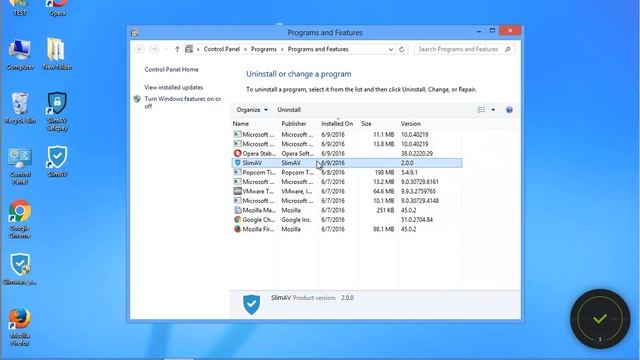Select Microsoft row with version 9.0.30729.4148

[x=347, y=201]
